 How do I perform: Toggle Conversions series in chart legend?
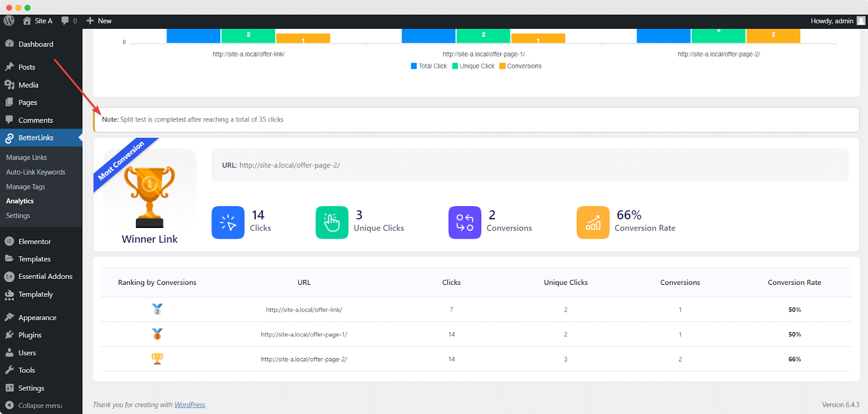pyautogui.click(x=520, y=66)
